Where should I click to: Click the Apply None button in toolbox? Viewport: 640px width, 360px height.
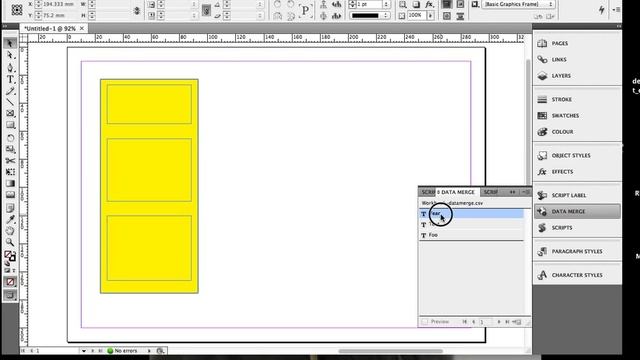[x=10, y=282]
